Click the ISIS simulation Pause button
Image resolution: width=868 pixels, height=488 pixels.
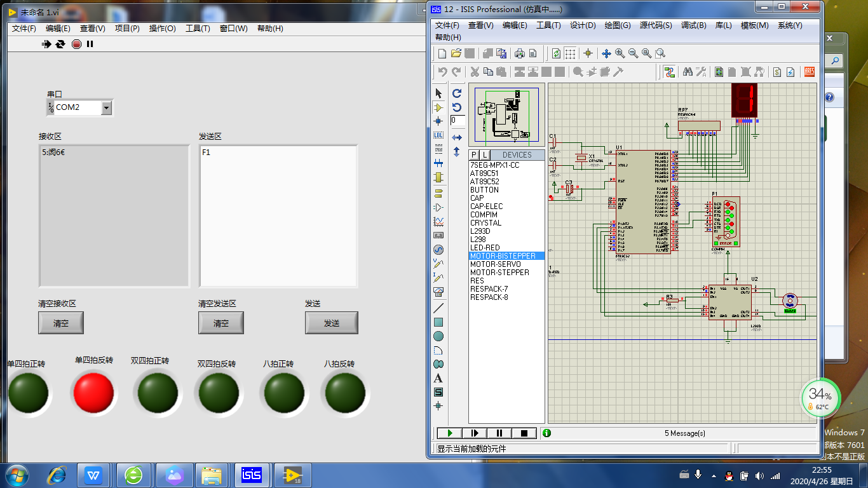(499, 433)
